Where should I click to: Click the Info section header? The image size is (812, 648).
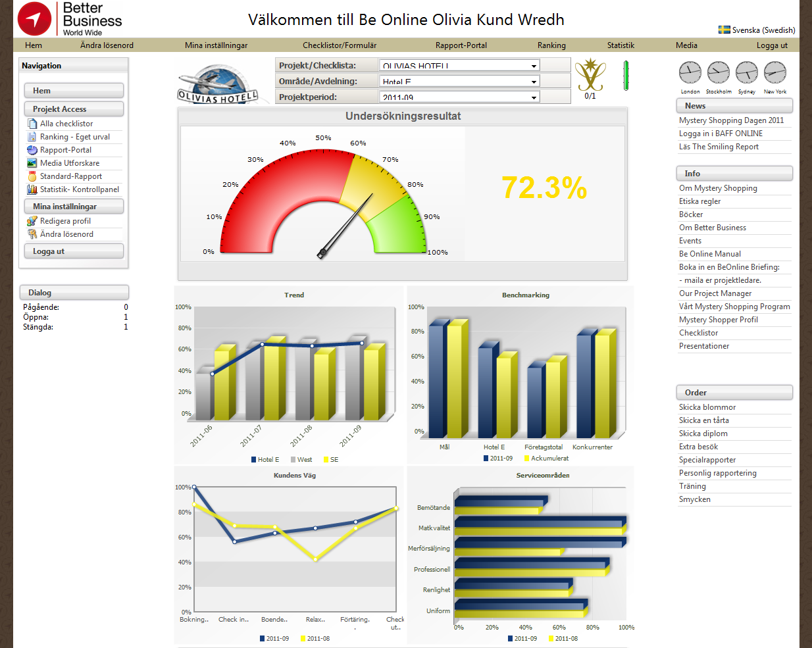click(x=734, y=174)
